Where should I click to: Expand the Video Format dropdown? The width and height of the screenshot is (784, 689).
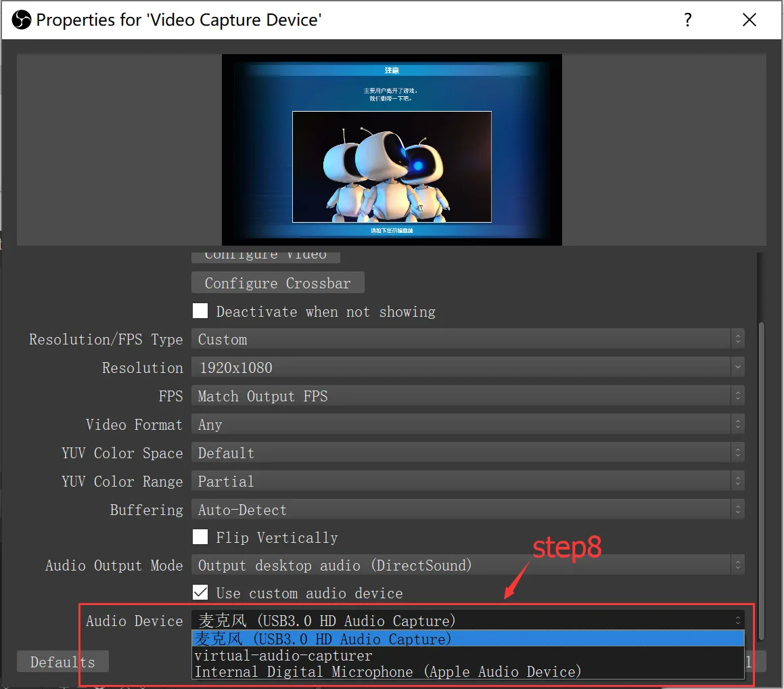coord(468,424)
